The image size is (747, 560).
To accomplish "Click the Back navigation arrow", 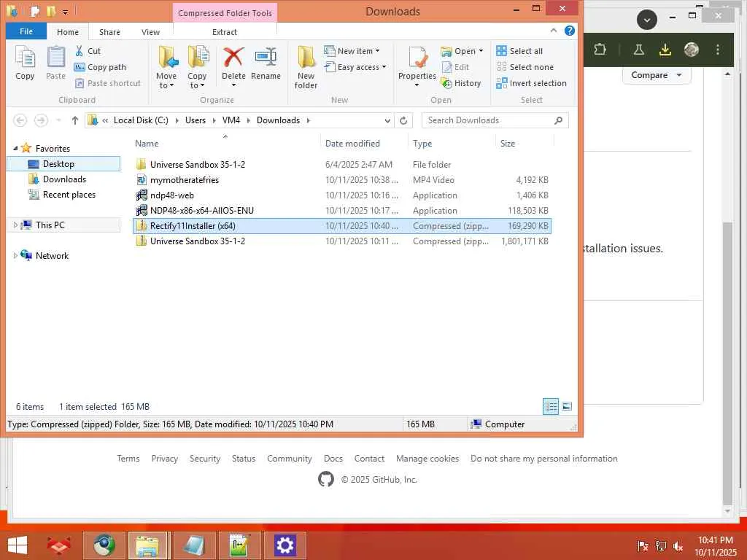I will (20, 120).
